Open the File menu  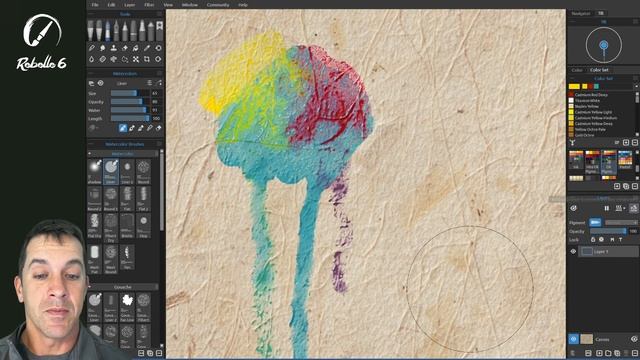(x=95, y=5)
